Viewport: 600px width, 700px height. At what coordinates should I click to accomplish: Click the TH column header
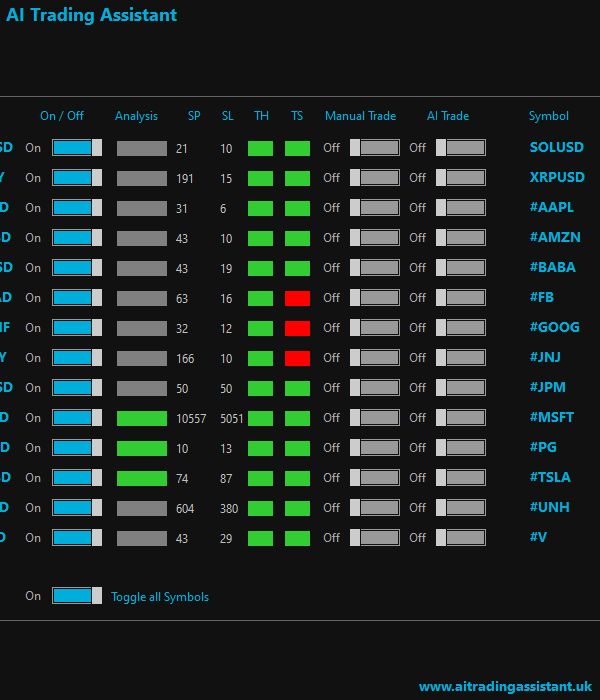pyautogui.click(x=261, y=116)
